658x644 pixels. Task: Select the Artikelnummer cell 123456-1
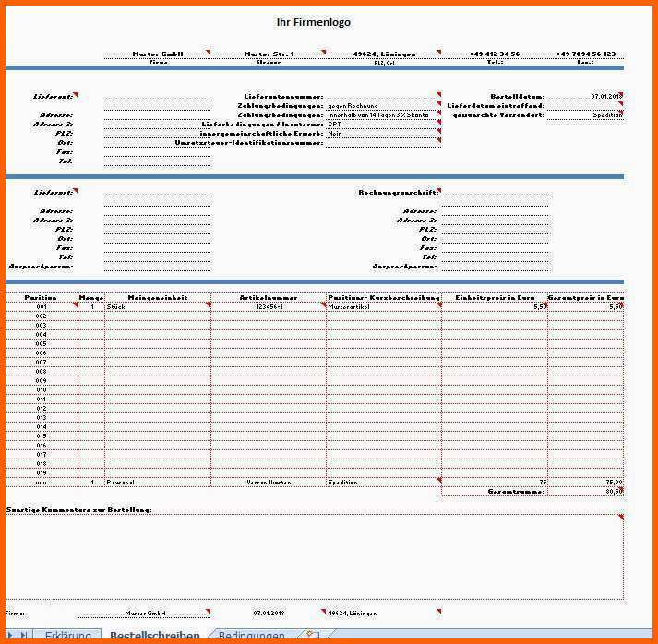pos(269,306)
